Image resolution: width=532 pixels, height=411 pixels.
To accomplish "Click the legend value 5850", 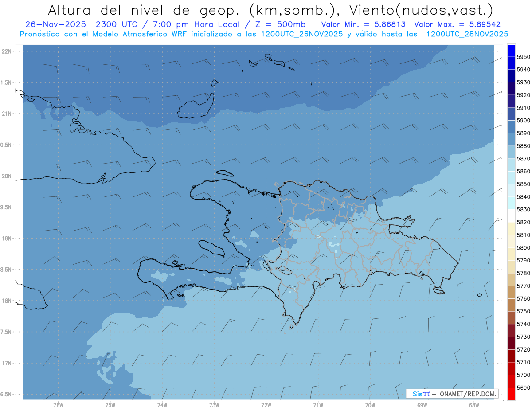I will coord(523,184).
